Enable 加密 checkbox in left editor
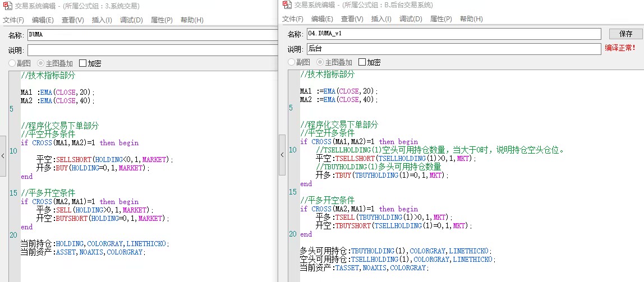 click(82, 63)
